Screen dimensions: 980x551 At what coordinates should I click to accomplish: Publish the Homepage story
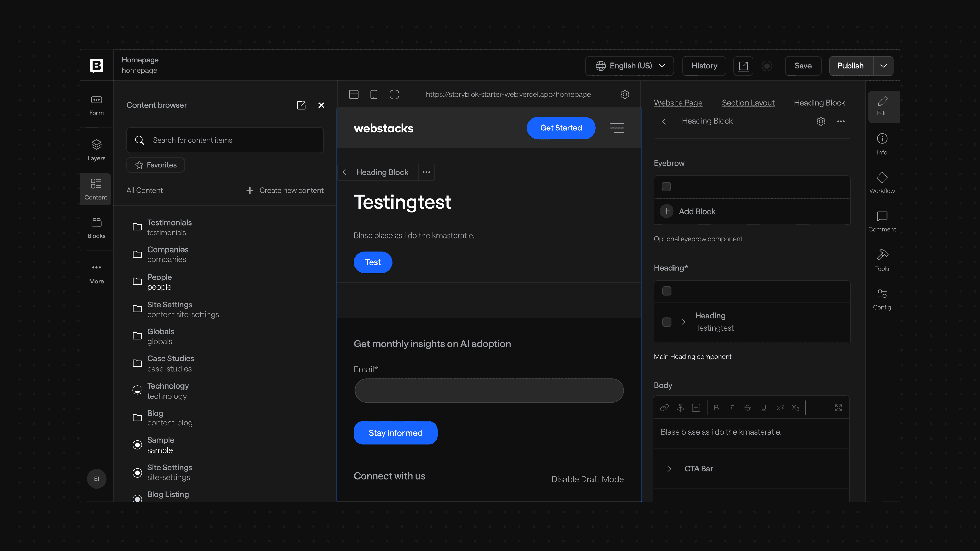pyautogui.click(x=851, y=66)
